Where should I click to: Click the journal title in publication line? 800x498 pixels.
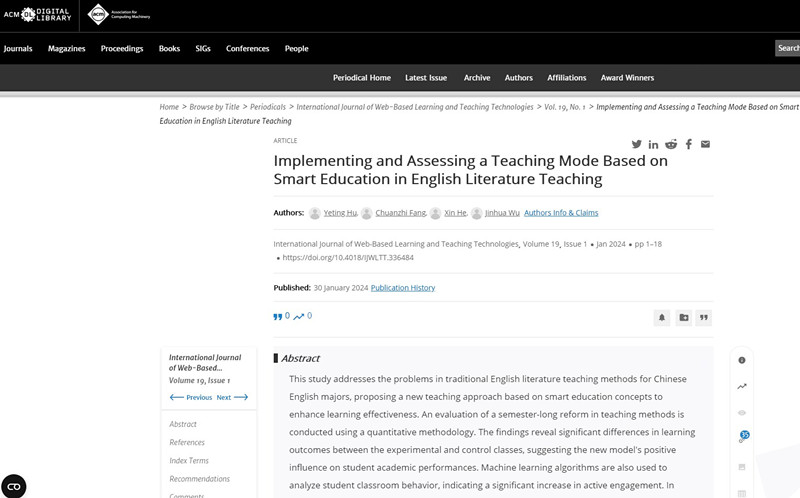click(396, 244)
